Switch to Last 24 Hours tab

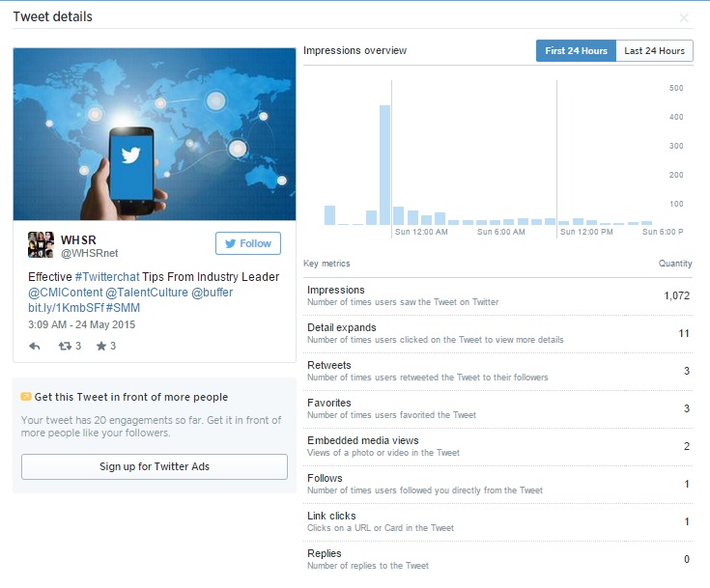654,51
